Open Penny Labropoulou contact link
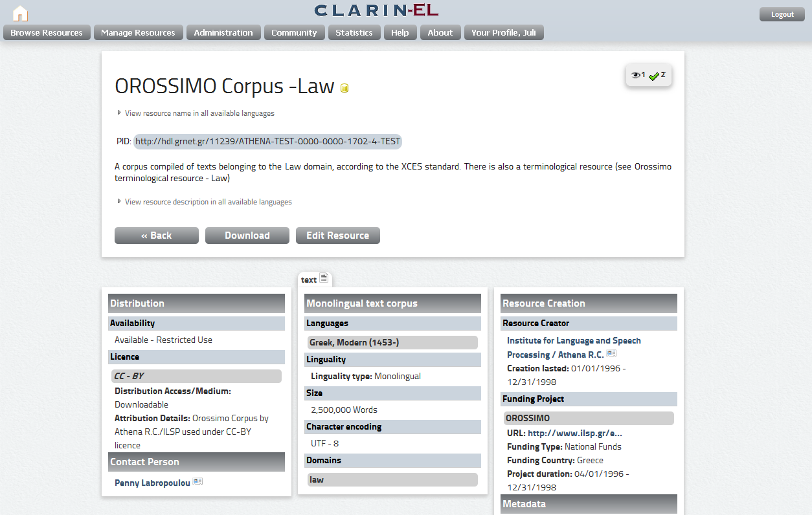 click(x=152, y=483)
